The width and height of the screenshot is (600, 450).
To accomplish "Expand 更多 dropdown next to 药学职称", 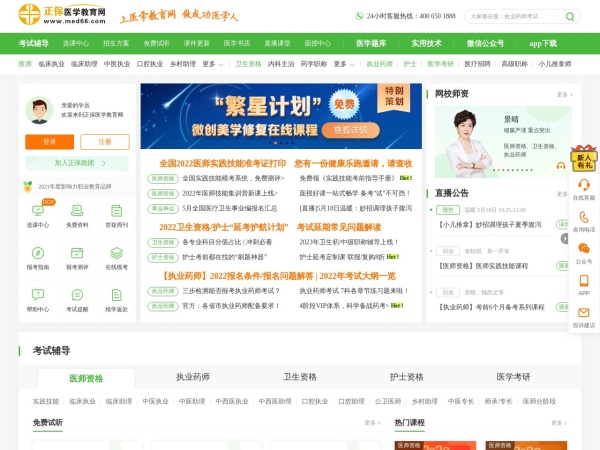I will (x=343, y=63).
